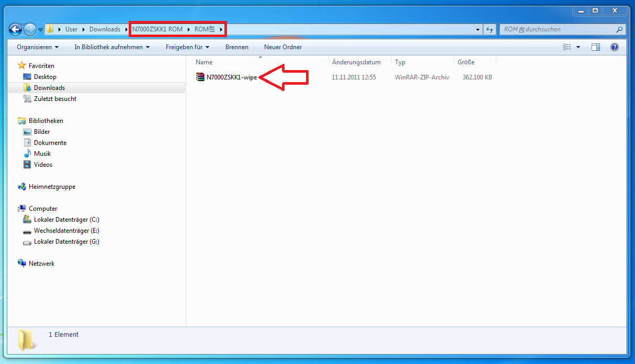
Task: Select User in the address breadcrumb
Action: click(71, 29)
